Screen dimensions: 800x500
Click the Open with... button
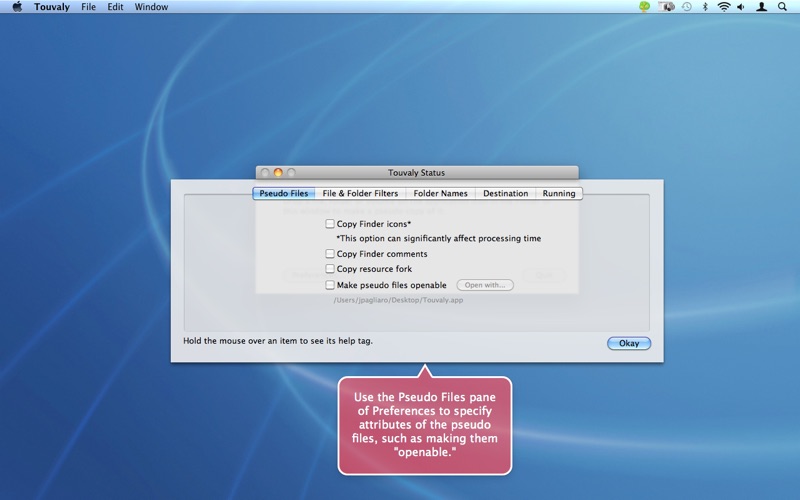(485, 285)
